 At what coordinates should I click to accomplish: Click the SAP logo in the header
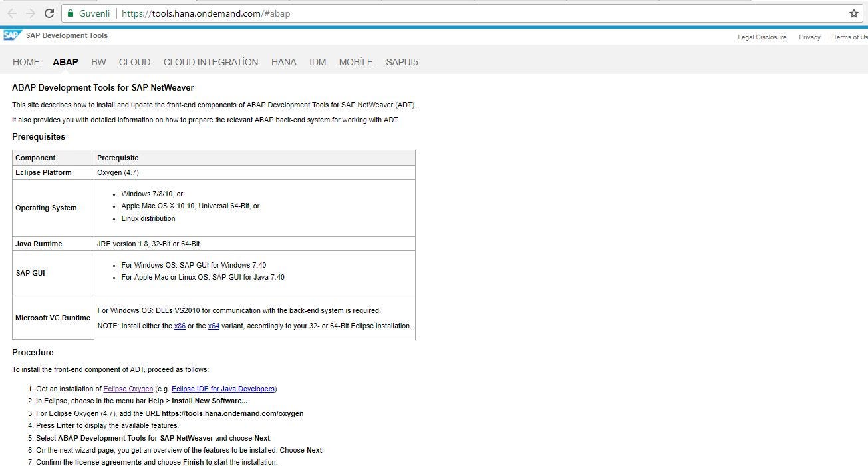[12, 34]
